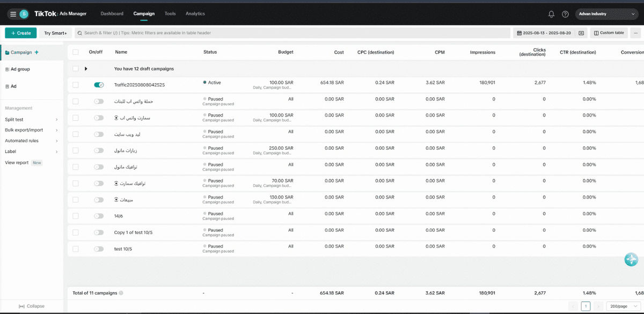Image resolution: width=644 pixels, height=314 pixels.
Task: Open the help question mark icon
Action: (x=565, y=14)
